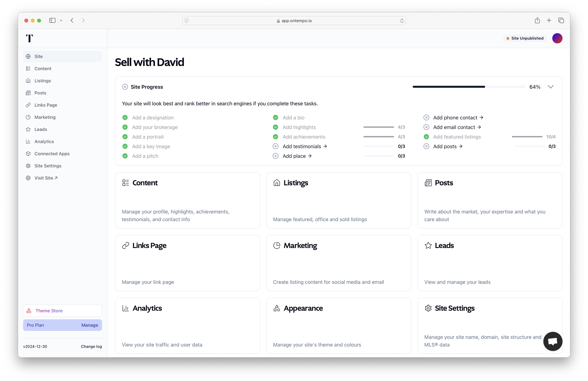Click the Site Settings card gear icon
The height and width of the screenshot is (381, 588).
(428, 308)
